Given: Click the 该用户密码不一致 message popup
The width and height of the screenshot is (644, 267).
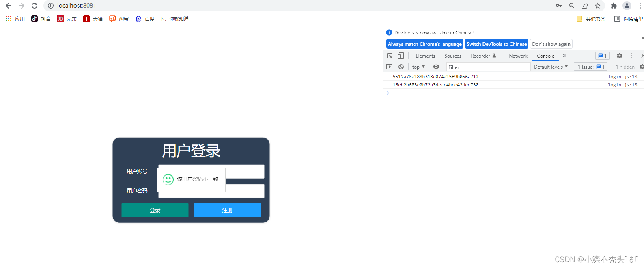Looking at the screenshot, I should coord(191,179).
